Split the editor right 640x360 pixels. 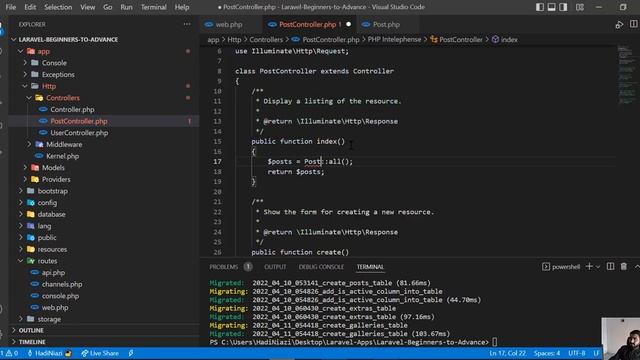[633, 24]
